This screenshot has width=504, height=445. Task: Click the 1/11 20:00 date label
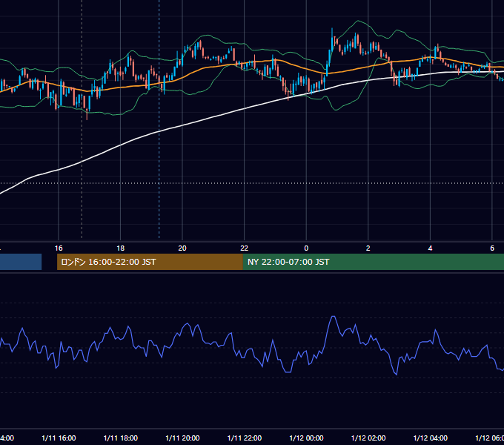[182, 438]
